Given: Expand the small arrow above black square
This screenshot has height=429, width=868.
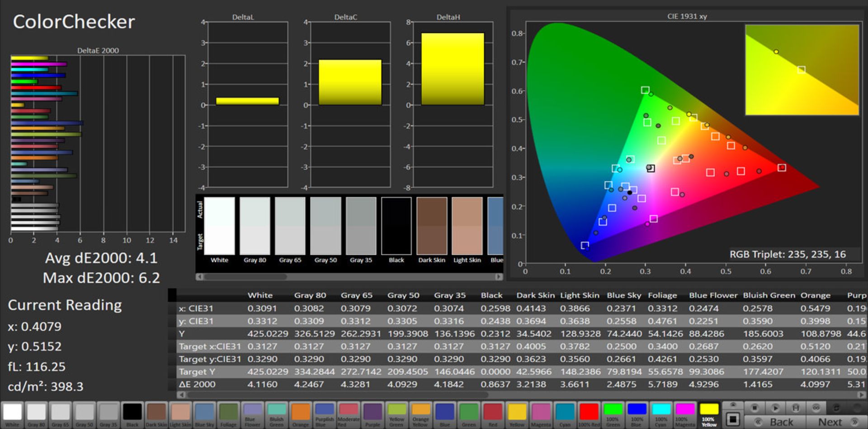Looking at the screenshot, I should point(733,405).
